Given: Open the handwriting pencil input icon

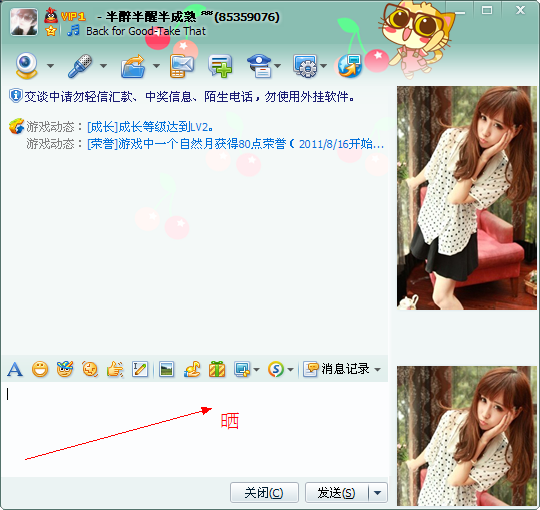Looking at the screenshot, I should [140, 370].
